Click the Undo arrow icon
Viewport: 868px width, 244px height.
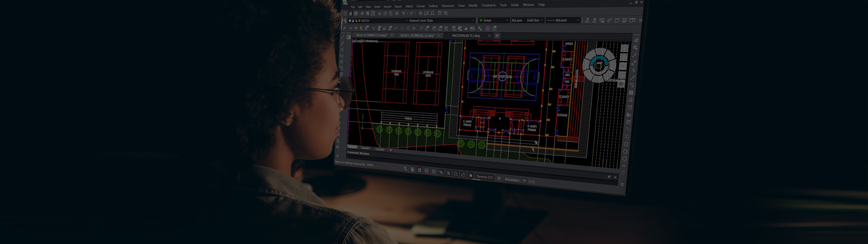(403, 14)
